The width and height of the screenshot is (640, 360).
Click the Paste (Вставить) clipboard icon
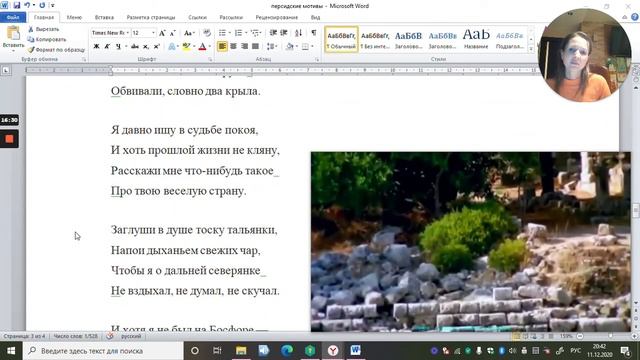(x=13, y=33)
